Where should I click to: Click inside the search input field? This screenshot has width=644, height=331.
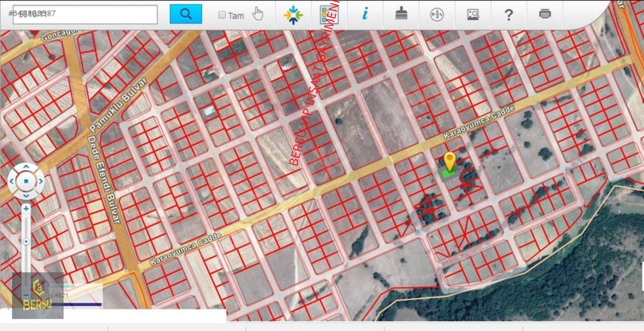85,15
